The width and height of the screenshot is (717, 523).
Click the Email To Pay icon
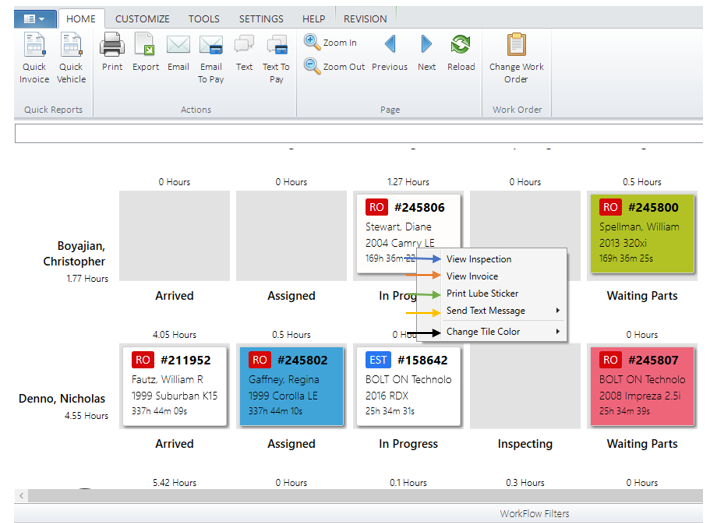(x=211, y=45)
